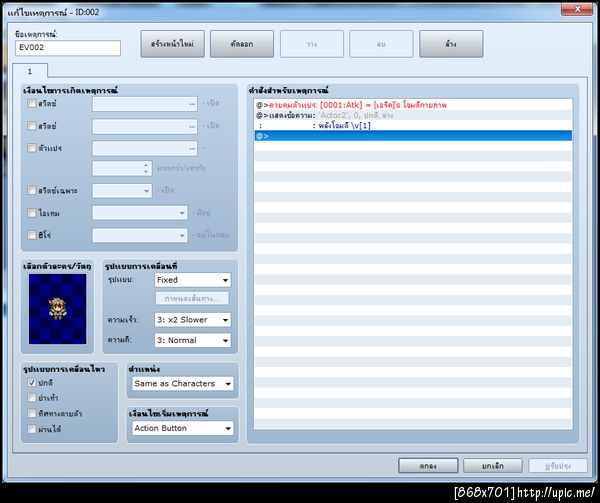Uncheck the ปกติ walking animation option
Screen dimensions: 600x503
pos(32,382)
